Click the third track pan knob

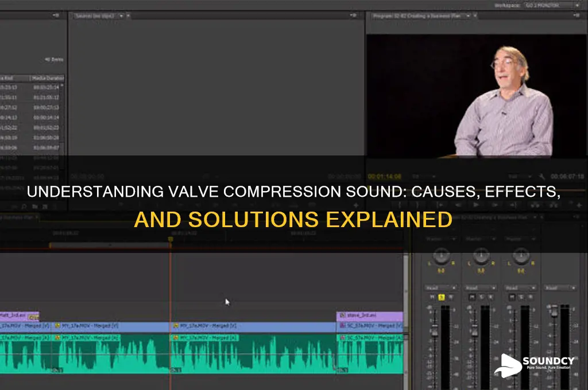(x=521, y=255)
